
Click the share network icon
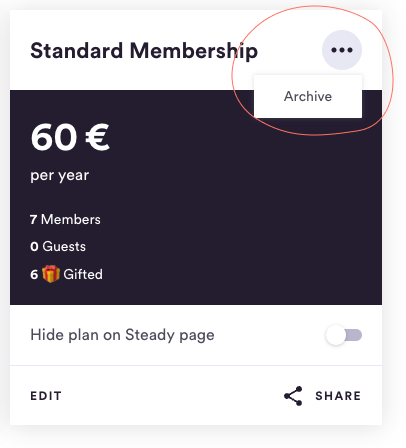(x=293, y=396)
